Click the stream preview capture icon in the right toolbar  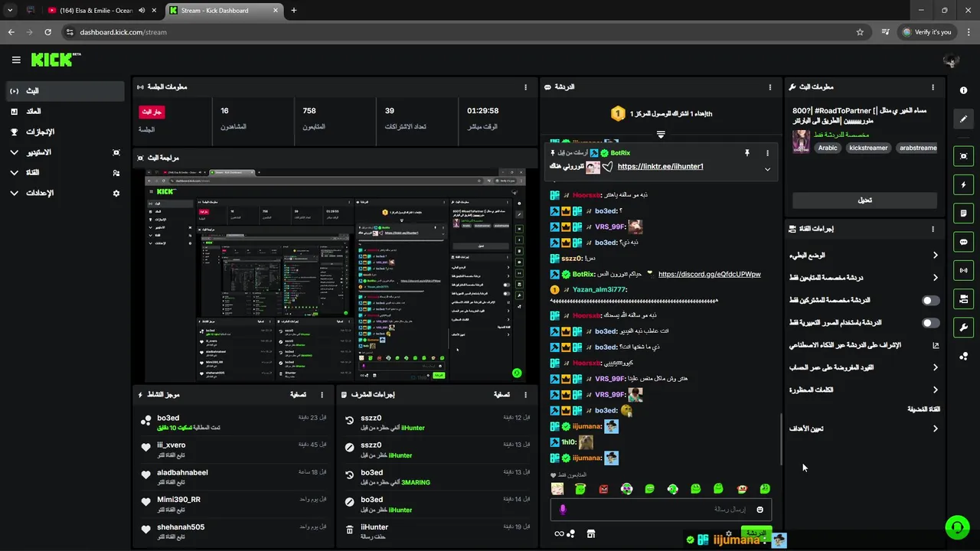click(x=963, y=156)
